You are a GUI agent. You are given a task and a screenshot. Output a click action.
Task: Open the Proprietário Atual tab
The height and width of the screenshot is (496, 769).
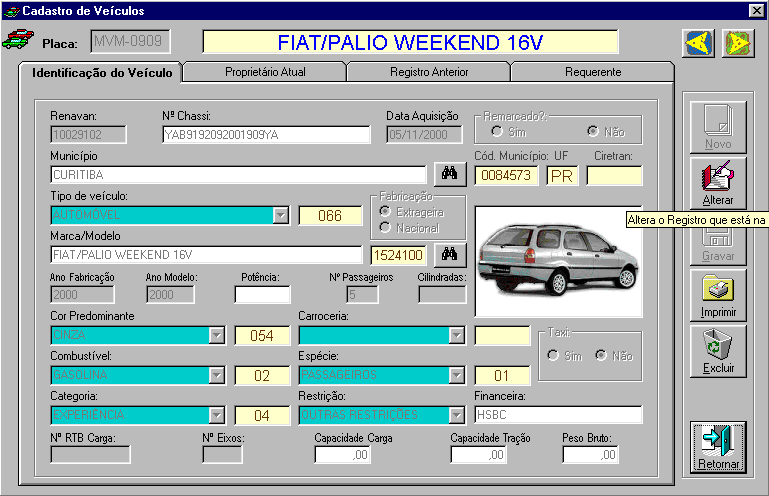pyautogui.click(x=265, y=72)
